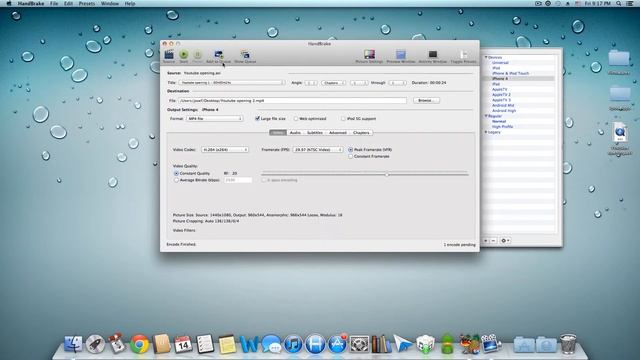
Task: Open the Framerate (FPS) dropdown
Action: click(x=318, y=150)
